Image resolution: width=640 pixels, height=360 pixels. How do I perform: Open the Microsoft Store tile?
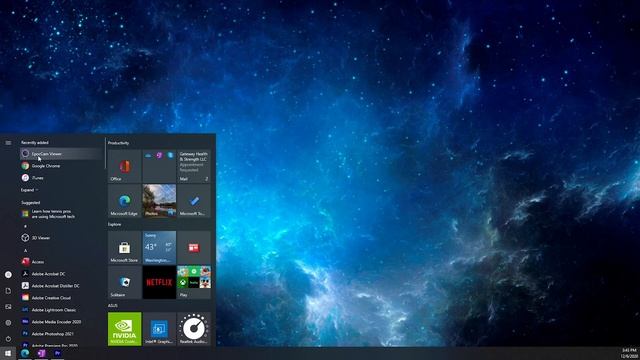pos(124,247)
